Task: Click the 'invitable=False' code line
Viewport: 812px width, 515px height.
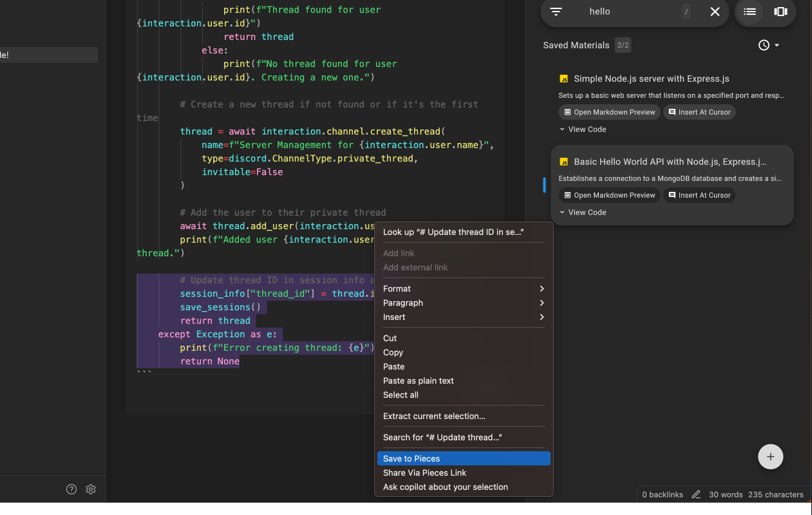Action: click(x=242, y=172)
